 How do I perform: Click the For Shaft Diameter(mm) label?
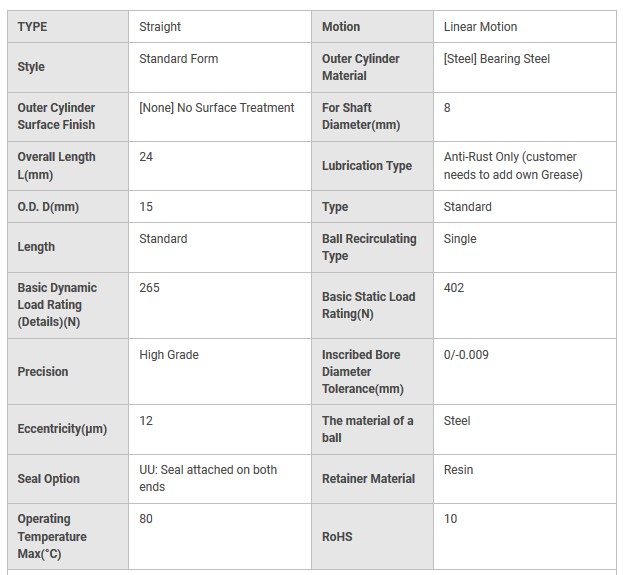pos(361,116)
